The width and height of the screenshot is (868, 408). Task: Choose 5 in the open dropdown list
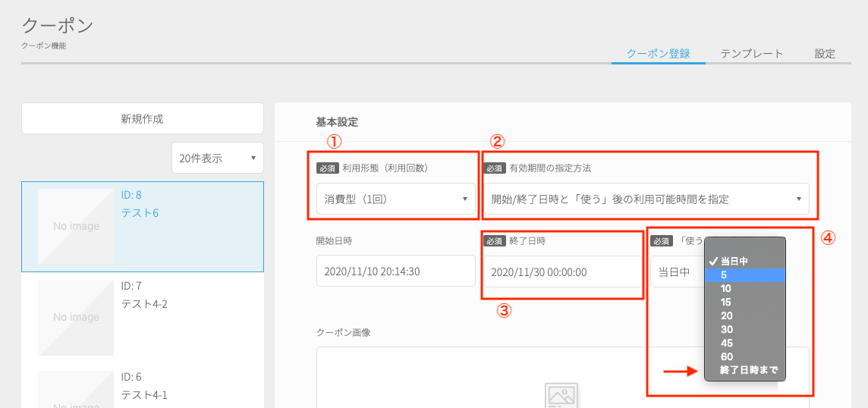[x=745, y=275]
